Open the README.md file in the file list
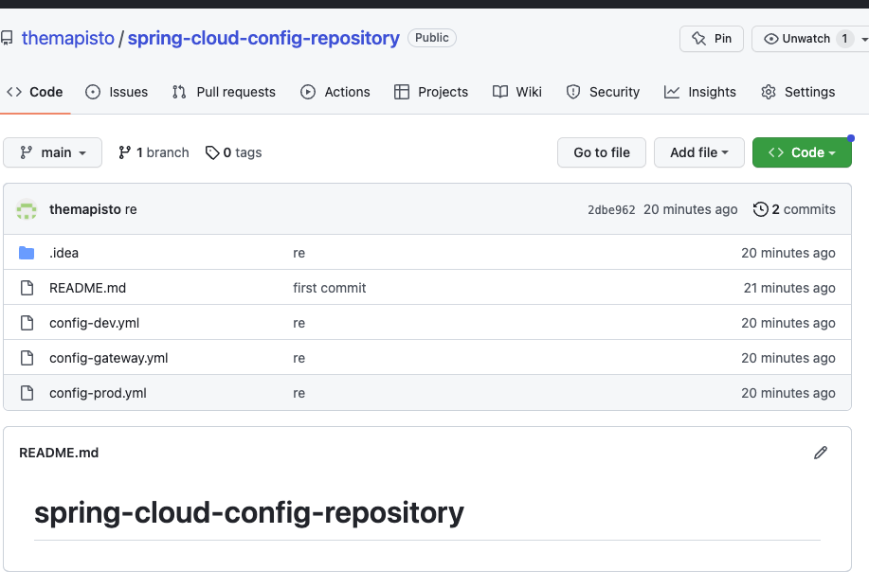This screenshot has height=588, width=869. (87, 288)
